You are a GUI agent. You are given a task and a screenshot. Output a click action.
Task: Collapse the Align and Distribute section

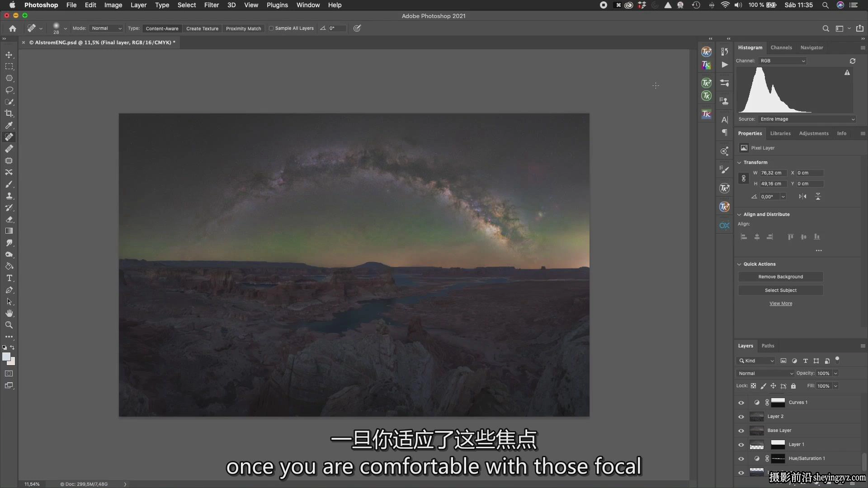[740, 215]
